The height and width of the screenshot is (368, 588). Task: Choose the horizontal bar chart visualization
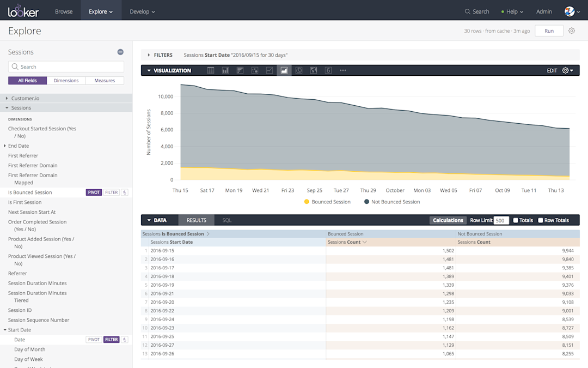pos(240,70)
